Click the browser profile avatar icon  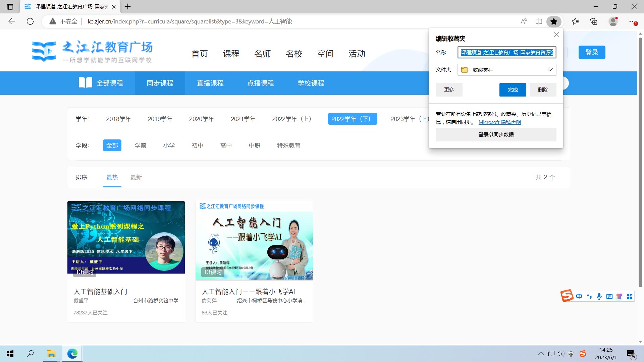coord(613,21)
